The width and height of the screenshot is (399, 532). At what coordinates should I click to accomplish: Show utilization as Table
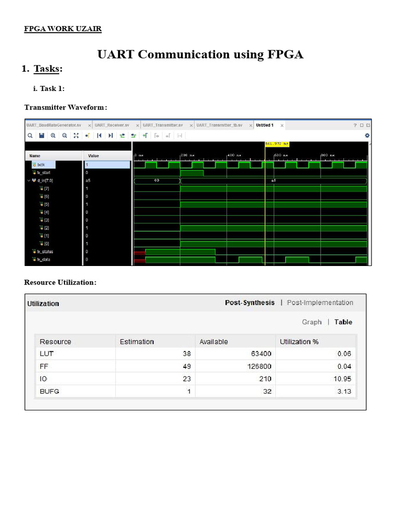(x=343, y=322)
